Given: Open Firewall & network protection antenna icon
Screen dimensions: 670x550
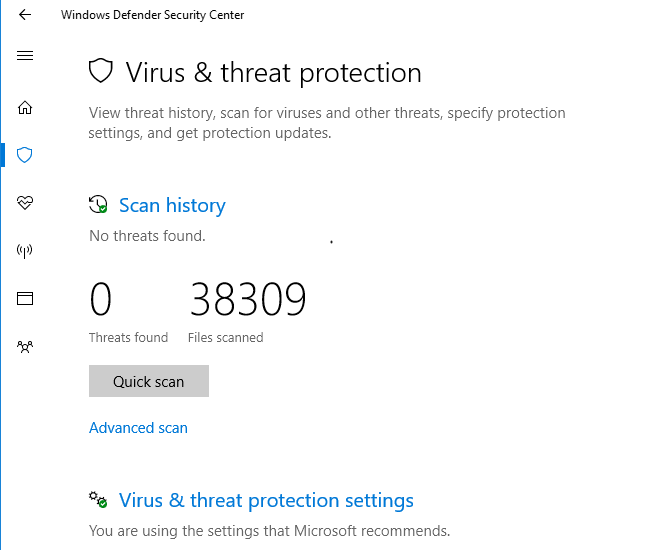Looking at the screenshot, I should click(25, 251).
